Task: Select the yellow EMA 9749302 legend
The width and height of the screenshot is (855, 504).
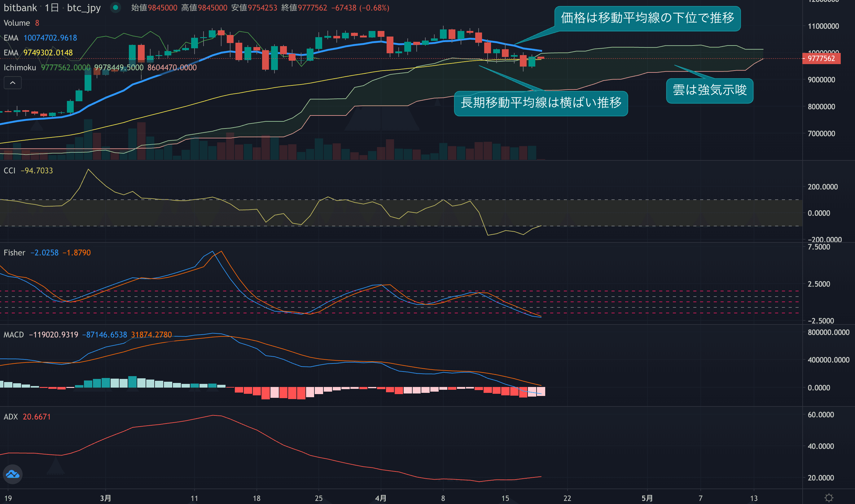Action: pos(38,53)
